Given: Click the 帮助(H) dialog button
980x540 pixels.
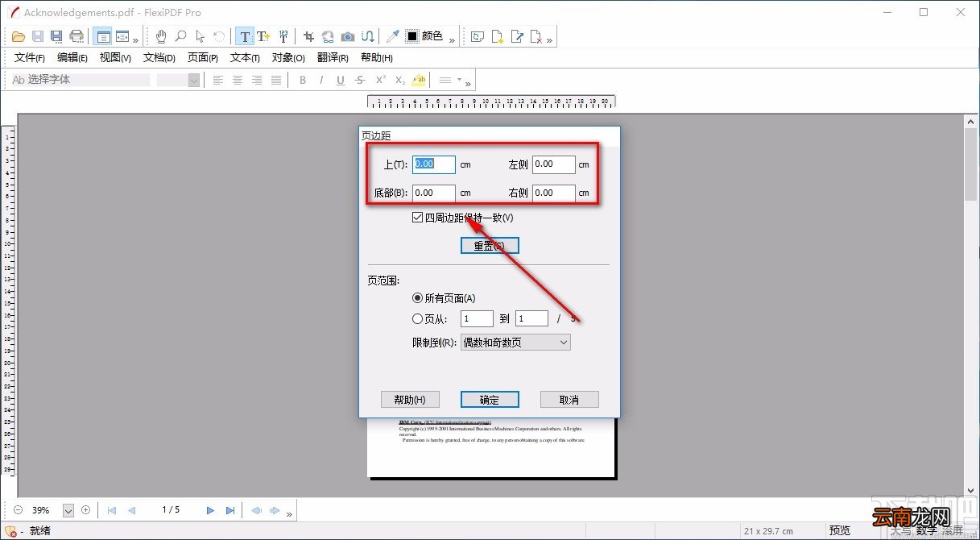Looking at the screenshot, I should click(410, 400).
